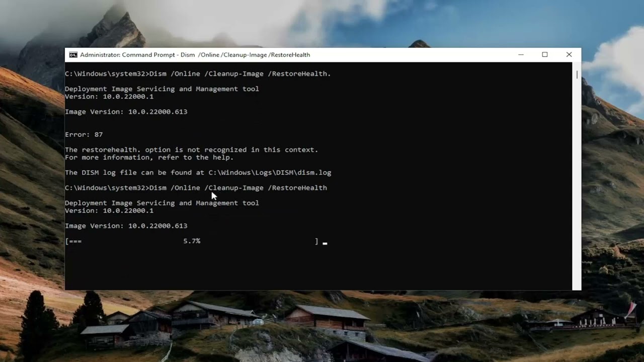The image size is (644, 362).
Task: Click the Command Prompt icon in title bar
Action: [x=73, y=55]
